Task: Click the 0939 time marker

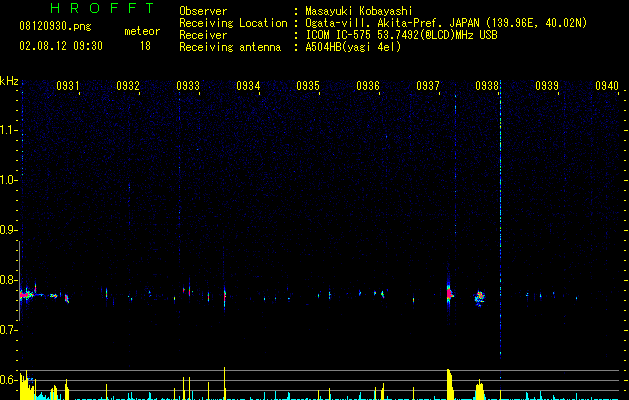Action: coord(547,86)
